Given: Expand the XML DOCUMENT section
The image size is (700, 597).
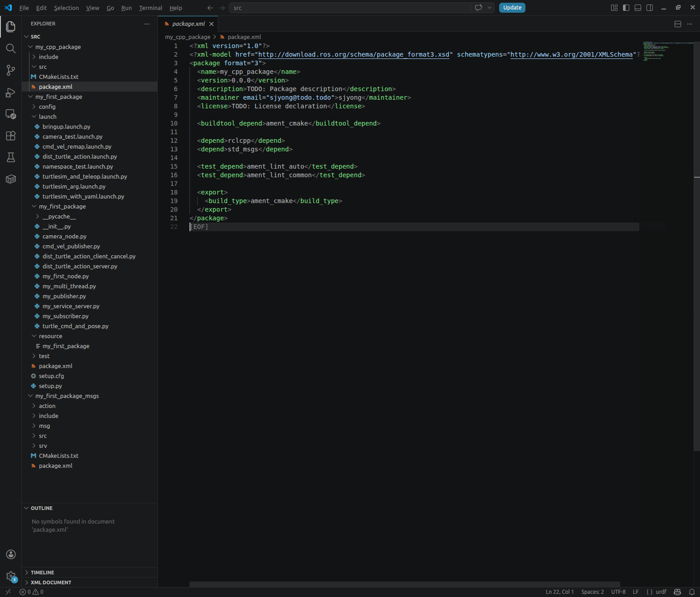Looking at the screenshot, I should (x=89, y=582).
